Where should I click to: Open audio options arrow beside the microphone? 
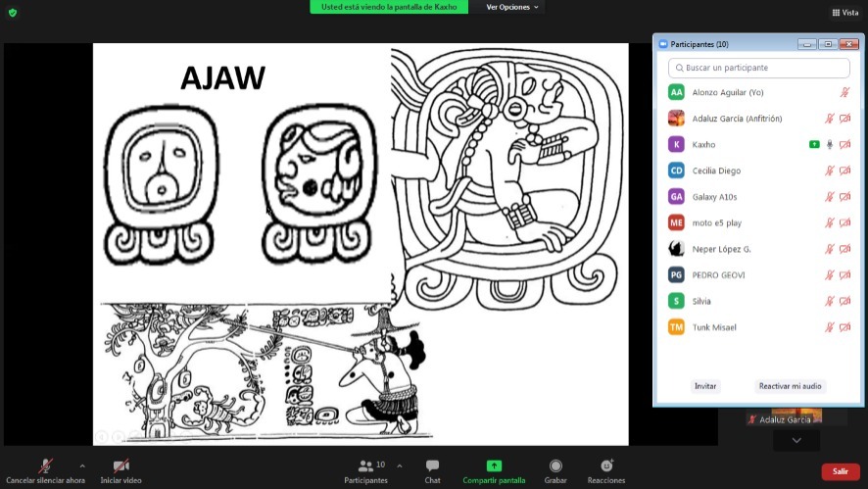click(x=82, y=465)
